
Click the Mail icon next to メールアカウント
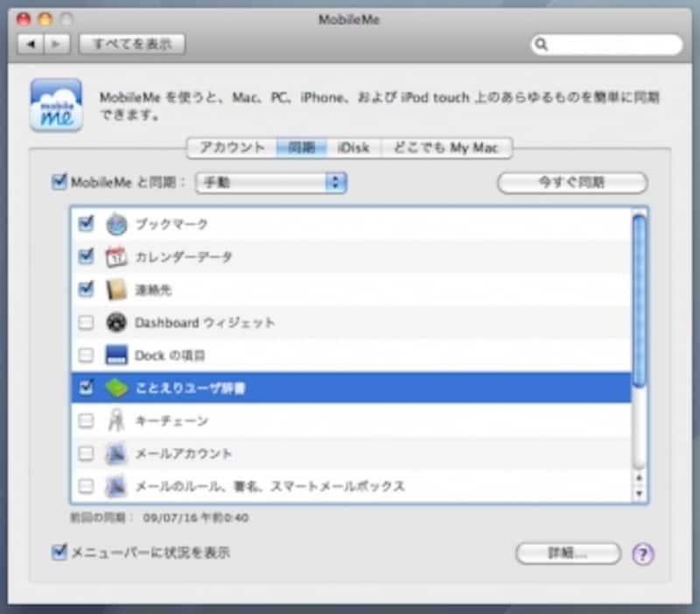click(x=116, y=453)
